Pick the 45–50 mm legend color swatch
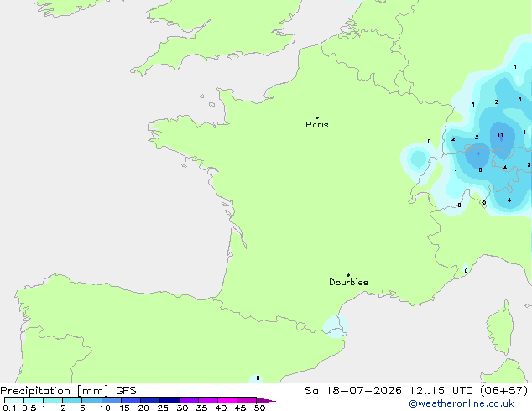This screenshot has height=411, width=532. point(247,400)
